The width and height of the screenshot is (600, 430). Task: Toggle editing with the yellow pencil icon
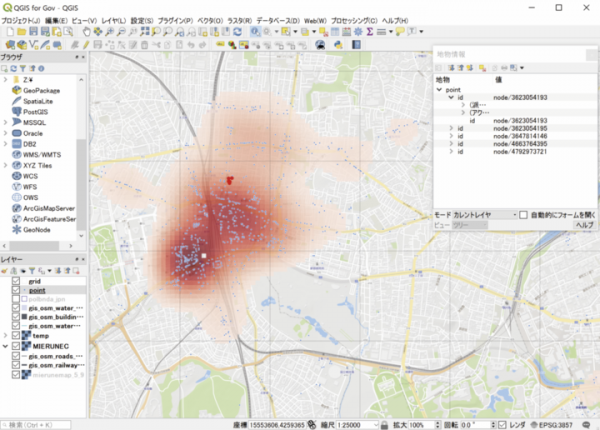click(x=86, y=45)
